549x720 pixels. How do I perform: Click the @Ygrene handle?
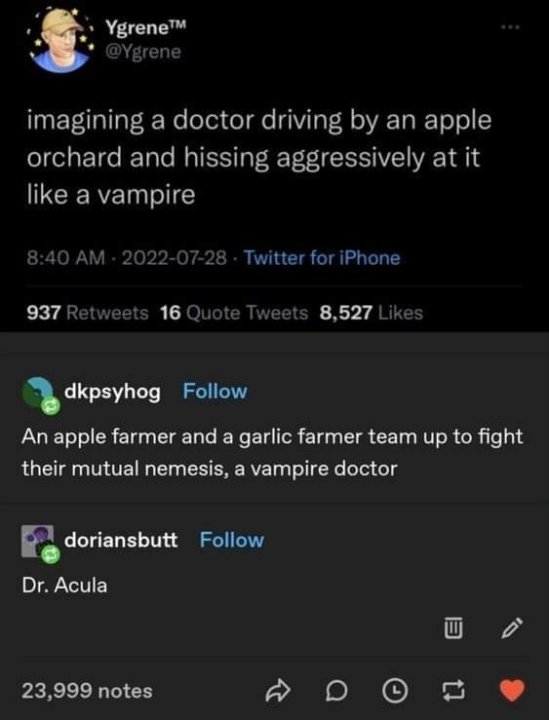pos(143,51)
